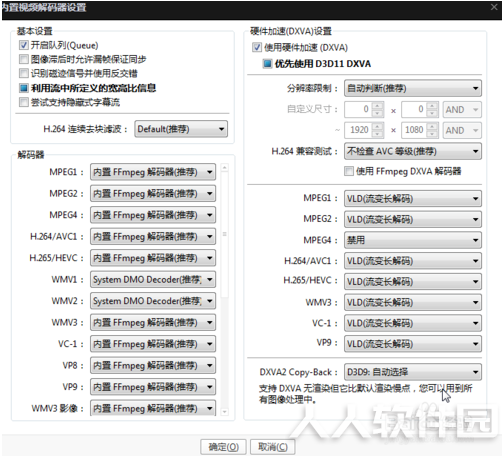Viewport: 503px width, 456px height.
Task: Toggle 优先使用 D3D11 DXVA checkbox
Action: click(x=267, y=63)
